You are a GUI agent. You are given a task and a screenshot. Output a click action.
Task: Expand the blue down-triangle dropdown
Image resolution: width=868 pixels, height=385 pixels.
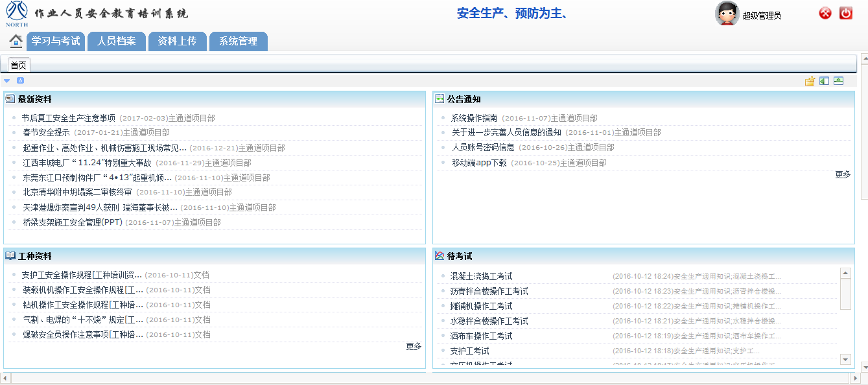pos(7,81)
